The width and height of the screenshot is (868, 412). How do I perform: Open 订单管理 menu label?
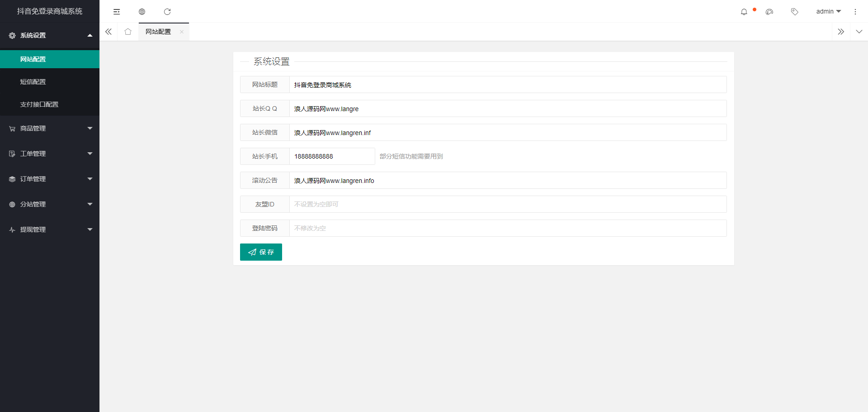pyautogui.click(x=33, y=179)
